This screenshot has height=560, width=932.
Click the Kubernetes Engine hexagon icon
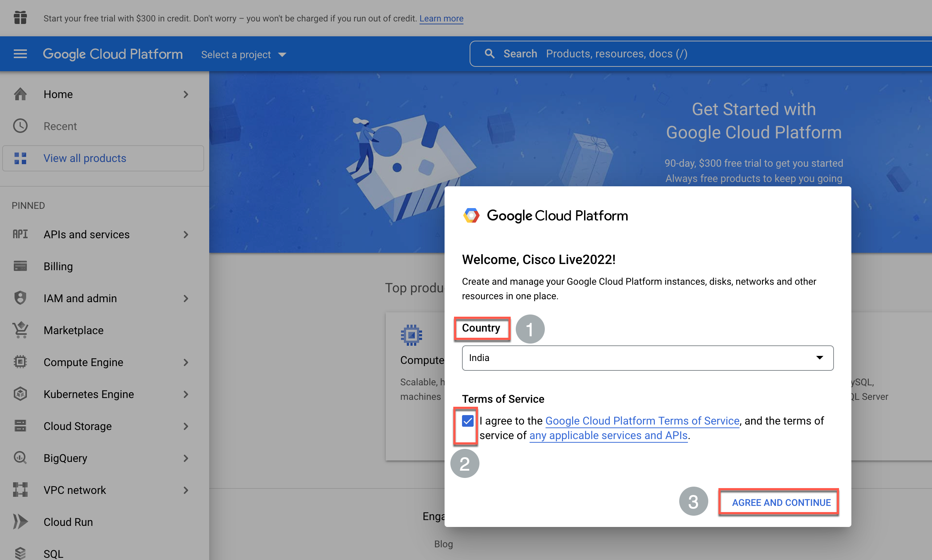20,394
